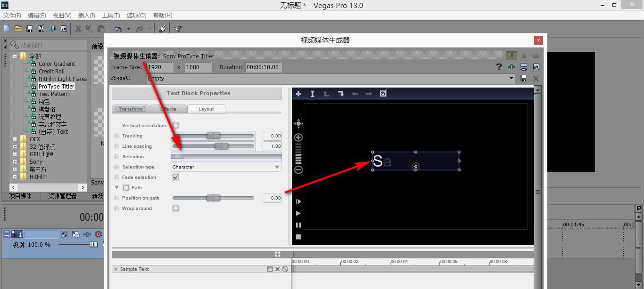Select ProType Titler in plugin list

(56, 86)
